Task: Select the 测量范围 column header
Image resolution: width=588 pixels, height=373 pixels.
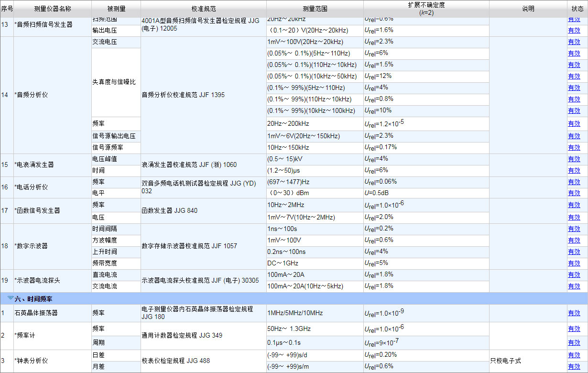Action: pos(315,9)
